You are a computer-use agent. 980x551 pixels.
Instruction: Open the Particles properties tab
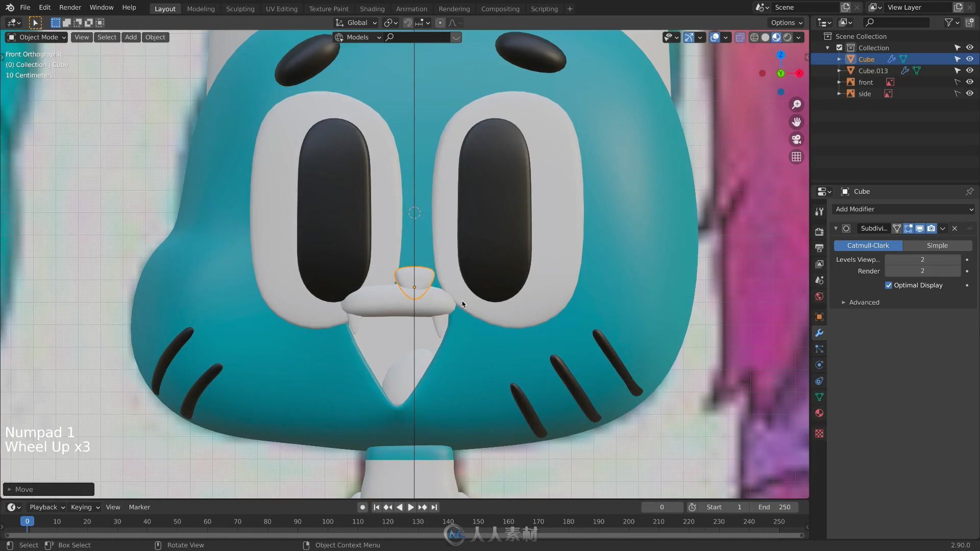(x=819, y=349)
